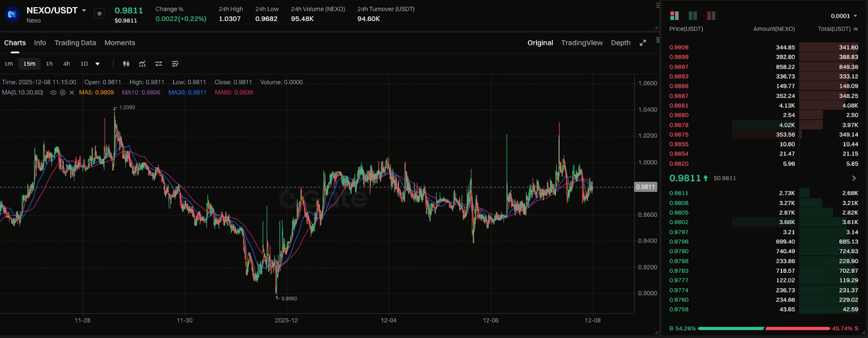Select the 4h interval
This screenshot has width=868, height=338.
click(66, 64)
